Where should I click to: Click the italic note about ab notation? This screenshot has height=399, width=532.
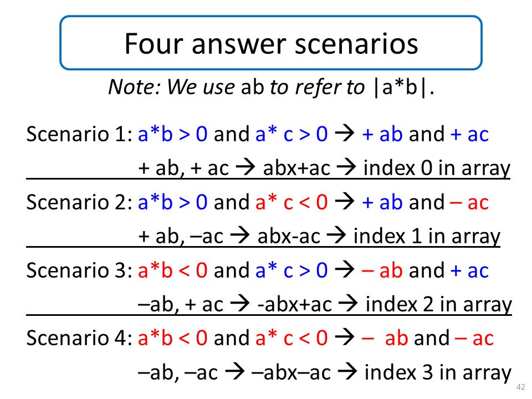[x=271, y=87]
